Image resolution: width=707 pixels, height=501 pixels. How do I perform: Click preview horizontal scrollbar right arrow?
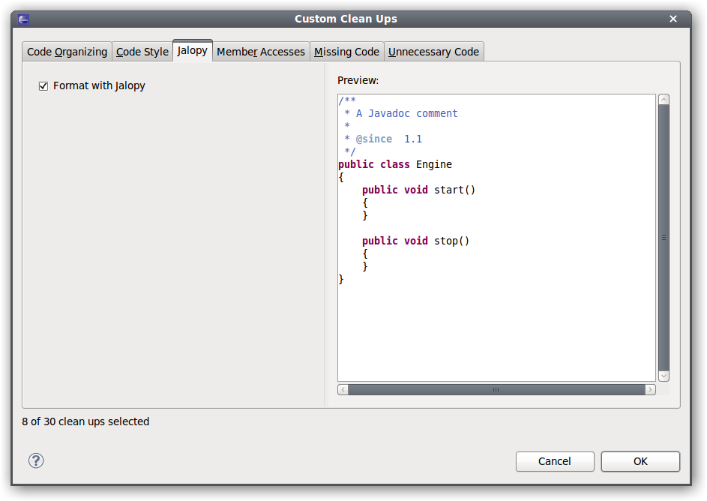(650, 389)
